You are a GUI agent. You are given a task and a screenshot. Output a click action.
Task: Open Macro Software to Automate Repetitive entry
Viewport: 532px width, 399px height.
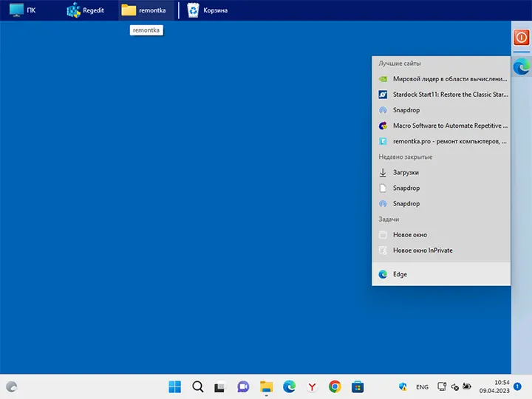pyautogui.click(x=441, y=126)
